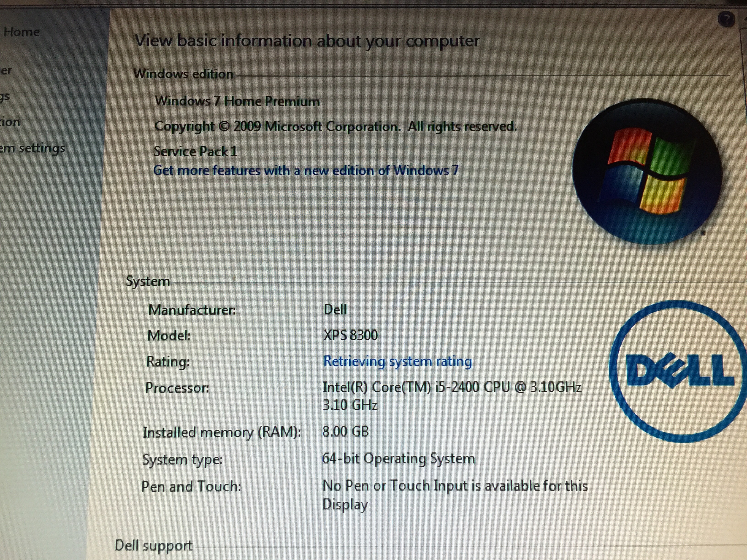747x560 pixels.
Task: Select the Copyright 2009 Microsoft Corporation line
Action: coord(335,127)
